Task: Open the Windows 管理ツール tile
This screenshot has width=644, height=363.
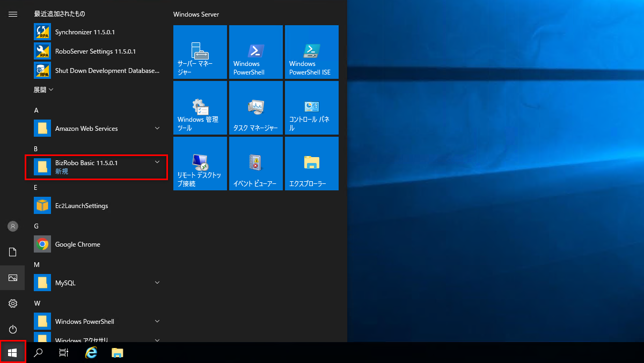Action: tap(200, 108)
